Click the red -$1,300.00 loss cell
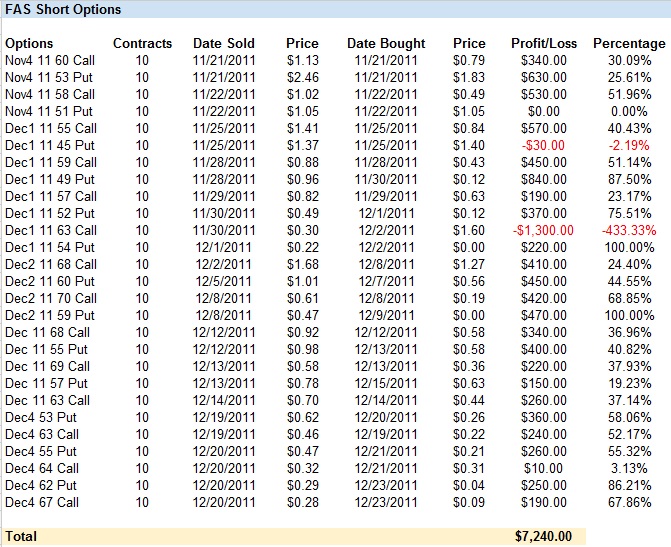Screen dimensions: 671x547 pos(544,230)
